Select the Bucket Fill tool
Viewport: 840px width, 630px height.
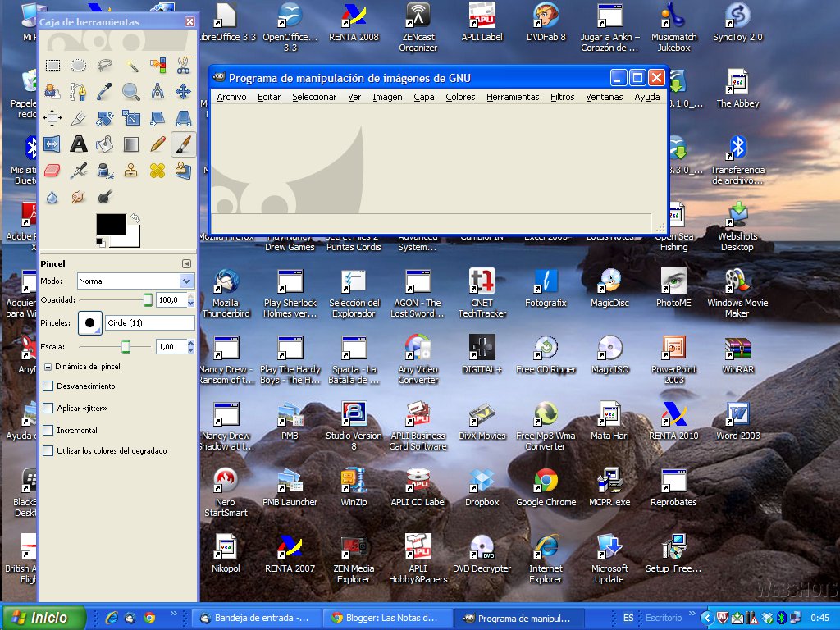tap(105, 144)
